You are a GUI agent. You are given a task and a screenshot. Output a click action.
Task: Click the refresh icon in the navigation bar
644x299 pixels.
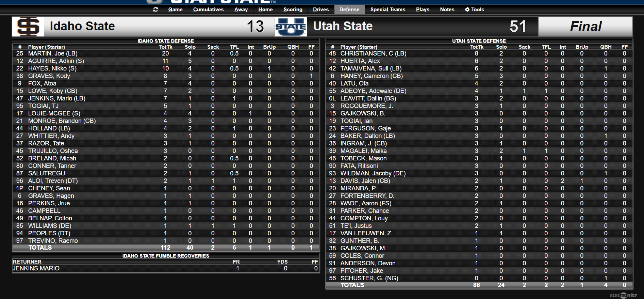click(156, 10)
